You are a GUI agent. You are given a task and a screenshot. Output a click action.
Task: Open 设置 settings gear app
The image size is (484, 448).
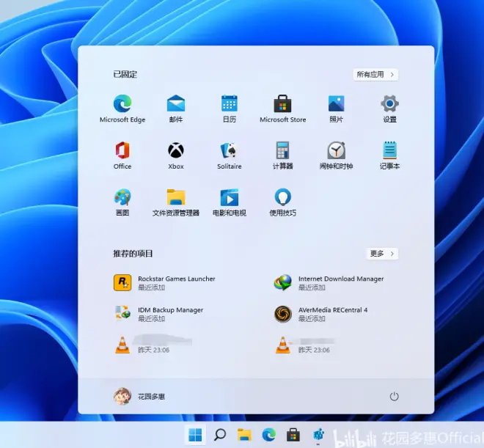pyautogui.click(x=389, y=109)
